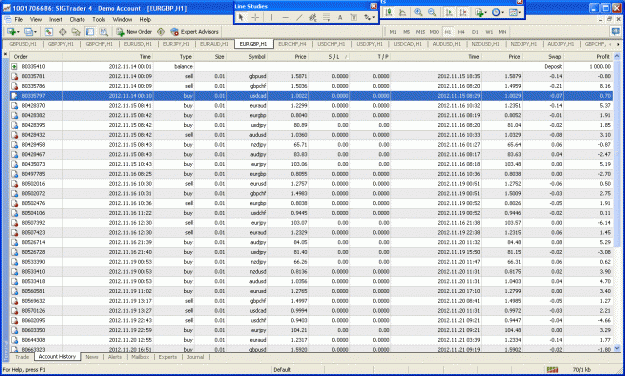The height and width of the screenshot is (376, 625).
Task: Switch to the USDCAD,H1 chart tab
Action: [x=408, y=44]
